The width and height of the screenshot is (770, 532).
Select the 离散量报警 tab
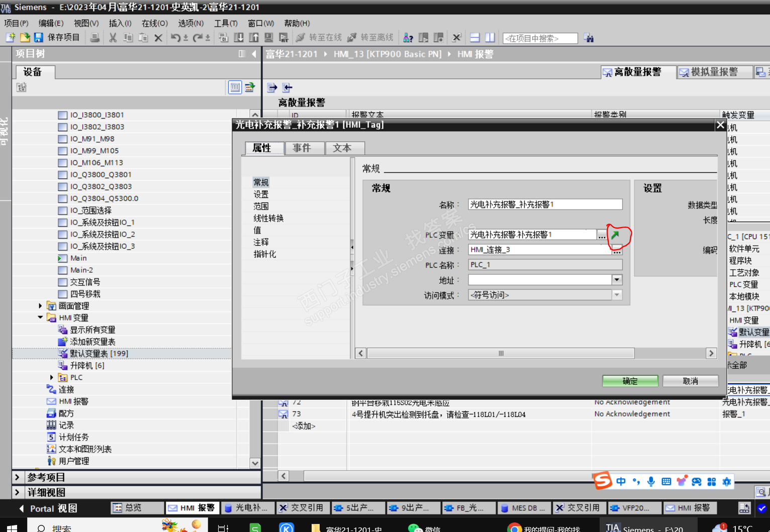[638, 72]
